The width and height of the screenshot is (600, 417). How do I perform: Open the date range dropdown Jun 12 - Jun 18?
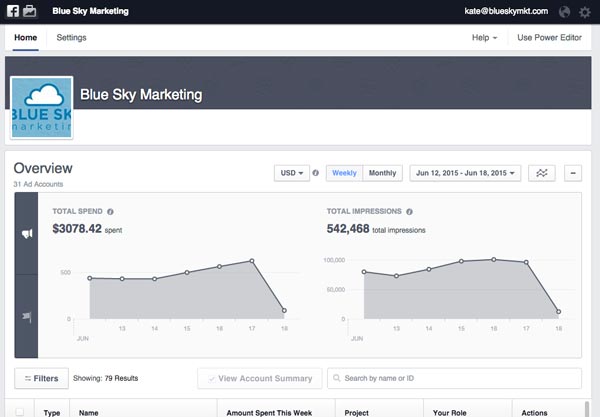coord(465,173)
